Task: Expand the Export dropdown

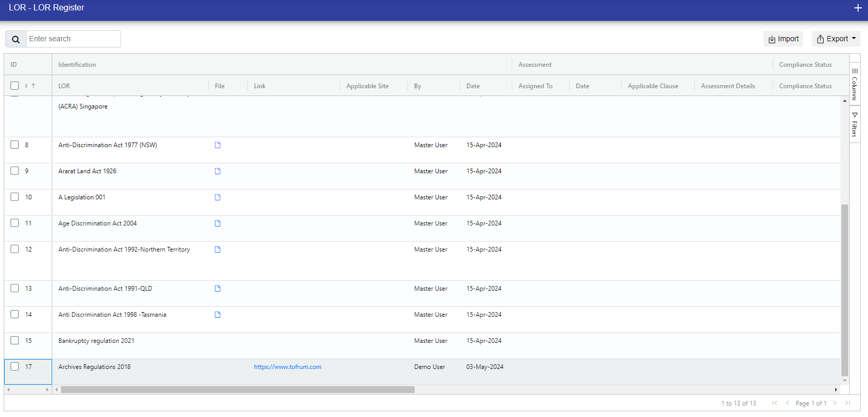Action: [x=836, y=39]
